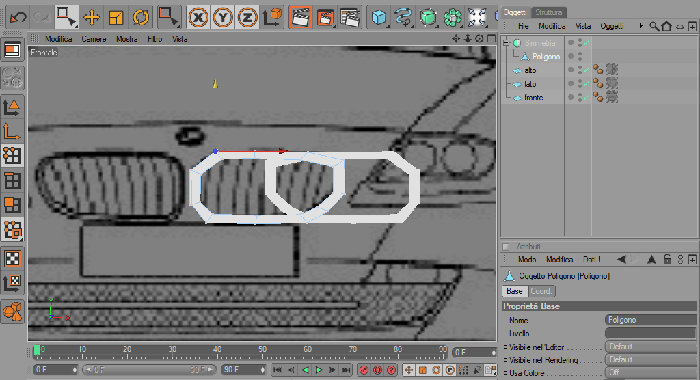Select the Rotate tool
Screen dimensions: 700x380
click(x=141, y=17)
